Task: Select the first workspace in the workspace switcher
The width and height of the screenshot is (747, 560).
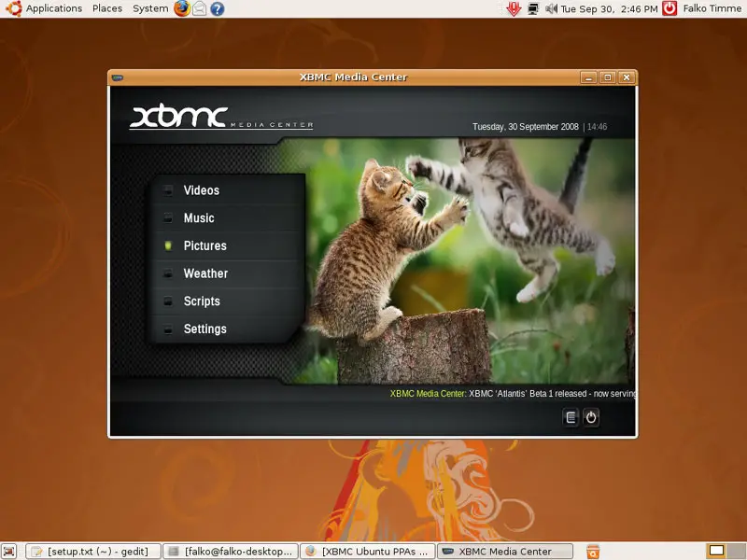Action: coord(716,552)
